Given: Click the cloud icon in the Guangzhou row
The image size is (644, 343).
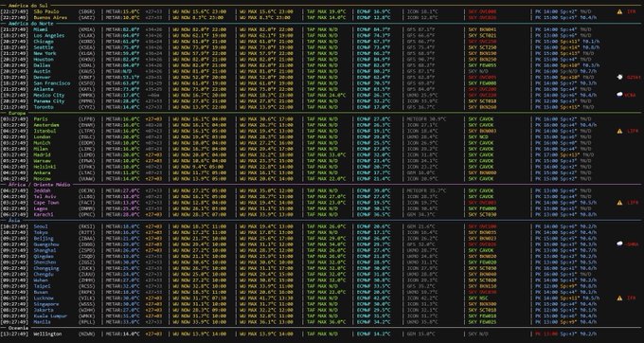Looking at the screenshot, I should tap(619, 244).
